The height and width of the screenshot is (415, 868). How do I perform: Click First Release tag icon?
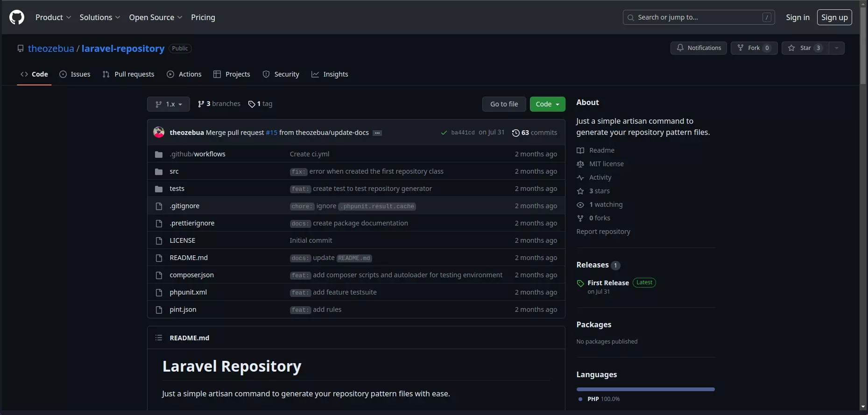coord(580,283)
